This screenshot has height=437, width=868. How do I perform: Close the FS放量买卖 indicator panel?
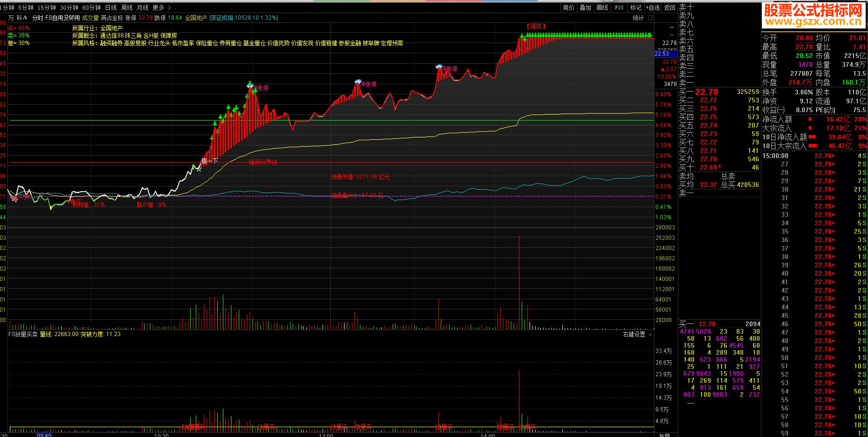click(650, 335)
